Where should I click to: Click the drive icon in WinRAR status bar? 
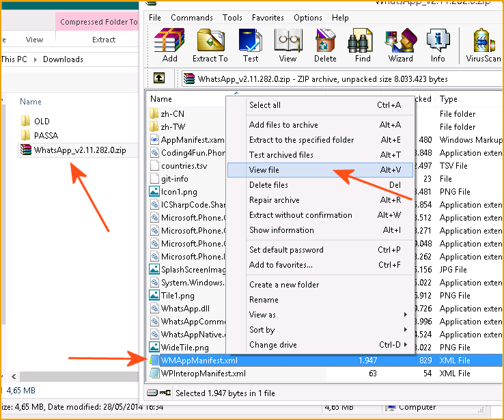152,393
